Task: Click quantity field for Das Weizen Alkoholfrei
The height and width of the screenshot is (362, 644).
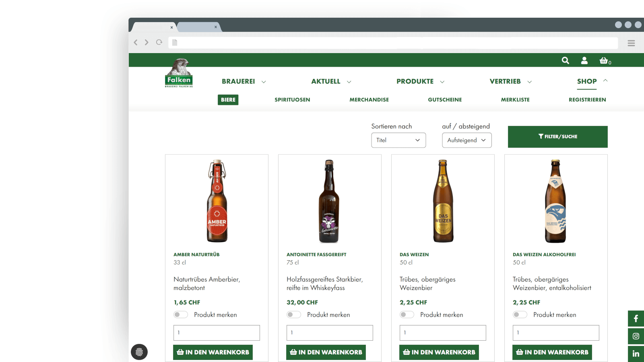Action: click(x=556, y=333)
